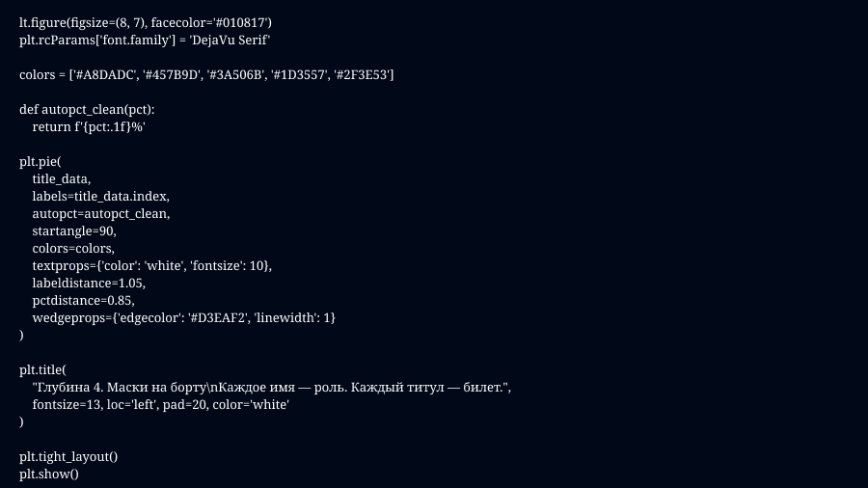Image resolution: width=868 pixels, height=488 pixels.
Task: Click the fontsize=13 loc='left' line
Action: click(161, 404)
